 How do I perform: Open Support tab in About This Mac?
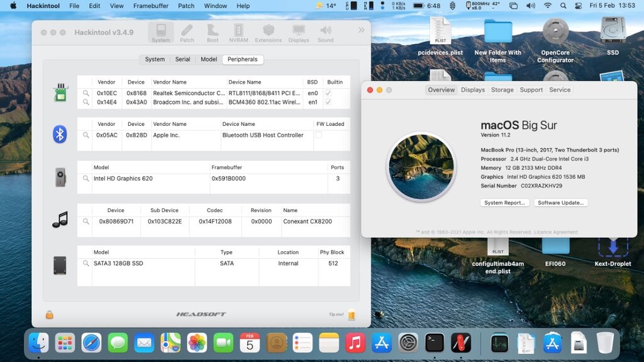pyautogui.click(x=531, y=89)
